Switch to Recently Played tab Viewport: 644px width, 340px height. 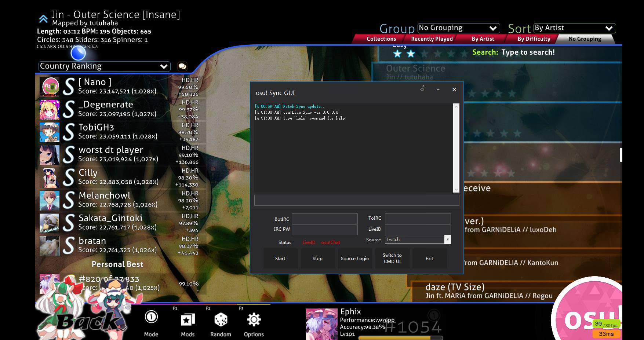point(432,39)
